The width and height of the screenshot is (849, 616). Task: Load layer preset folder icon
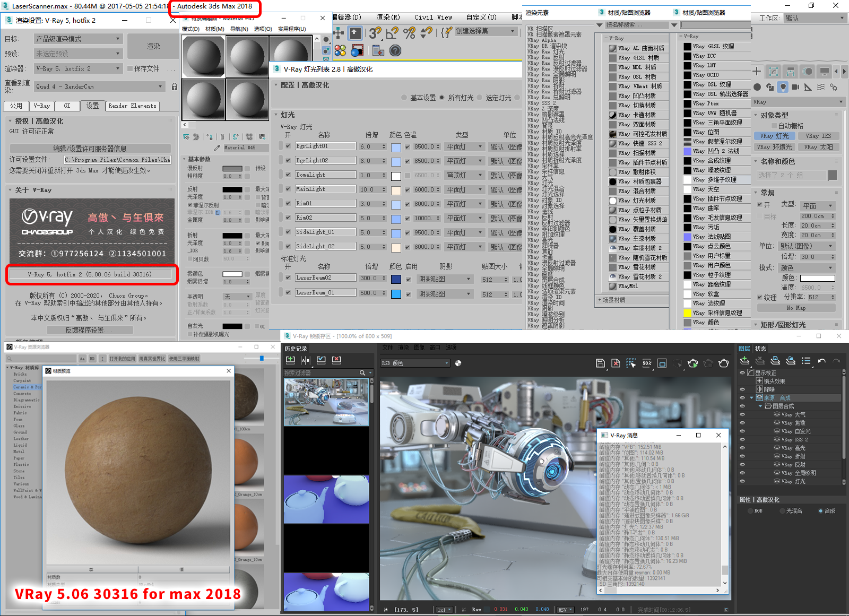(791, 361)
